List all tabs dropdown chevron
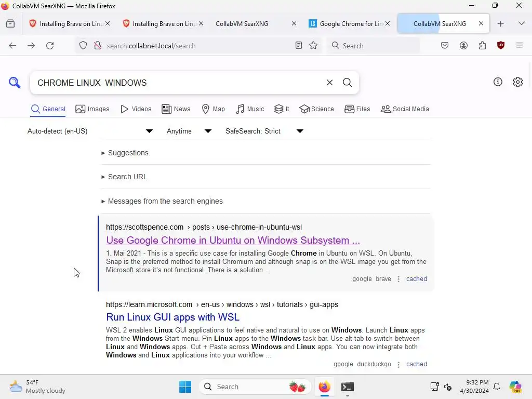Image resolution: width=532 pixels, height=399 pixels. (x=522, y=24)
